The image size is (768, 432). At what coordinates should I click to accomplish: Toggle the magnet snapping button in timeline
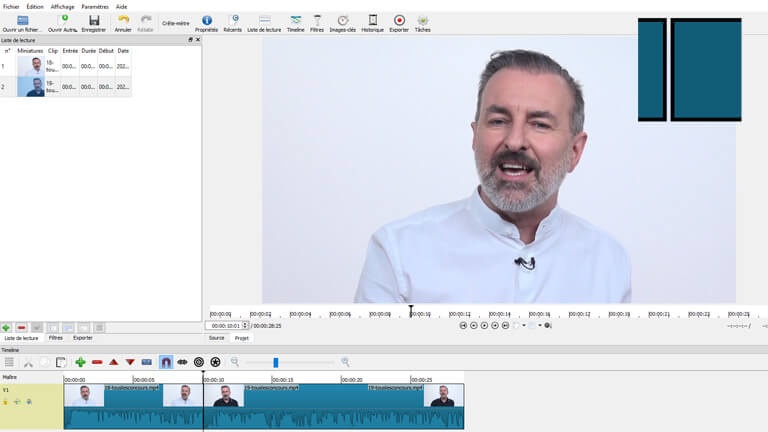166,362
